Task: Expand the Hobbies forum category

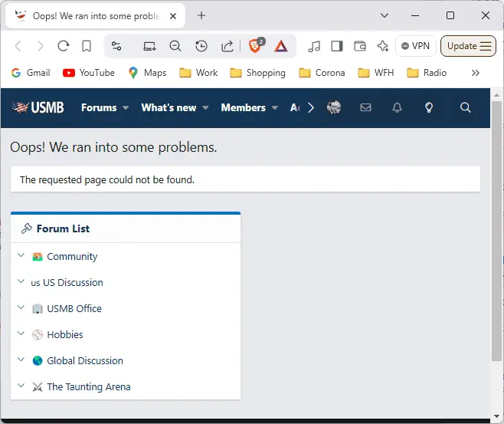Action: click(x=21, y=334)
